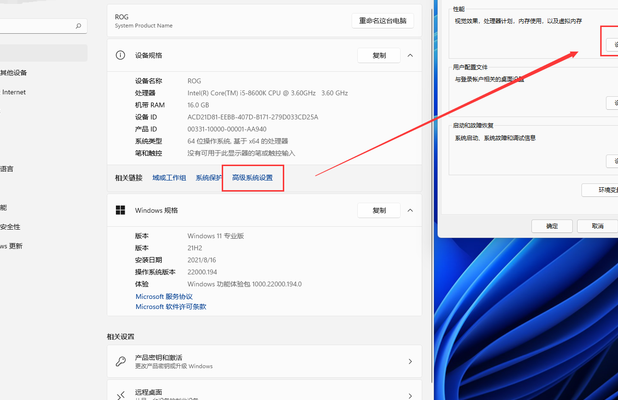
Task: Copy Windows specifications with 复制 button
Action: tap(379, 210)
